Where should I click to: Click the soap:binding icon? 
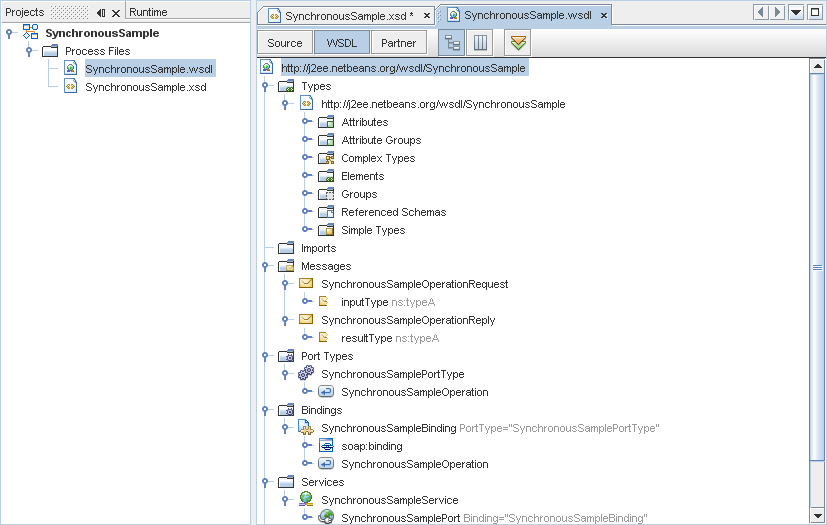pos(326,446)
